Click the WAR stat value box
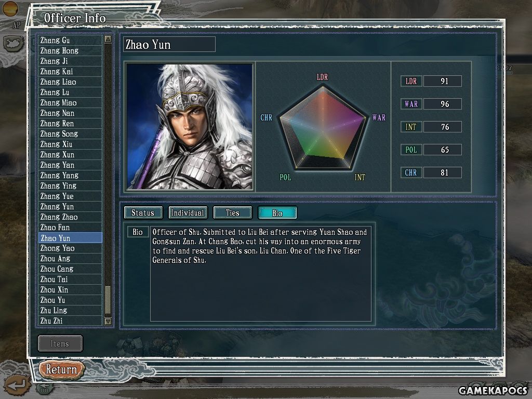Image resolution: width=532 pixels, height=399 pixels. pos(443,104)
